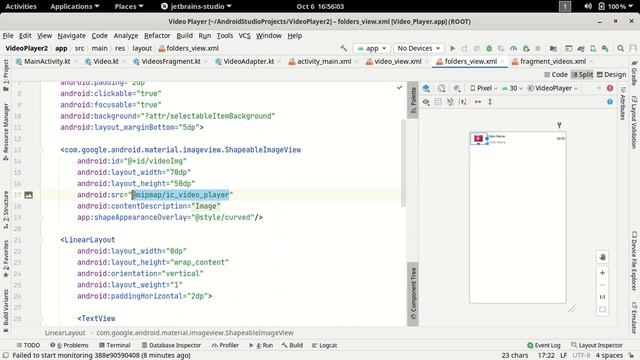
Task: Open the Database Inspector tool window
Action: (x=171, y=345)
